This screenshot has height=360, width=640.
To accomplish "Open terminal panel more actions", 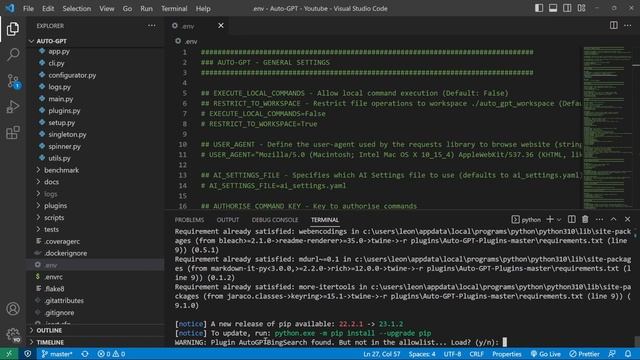I will 599,220.
